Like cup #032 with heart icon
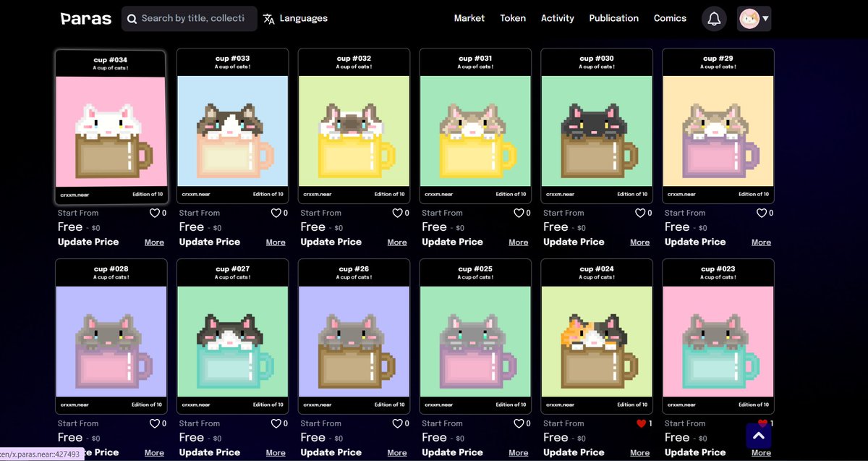This screenshot has height=461, width=868. pyautogui.click(x=397, y=213)
